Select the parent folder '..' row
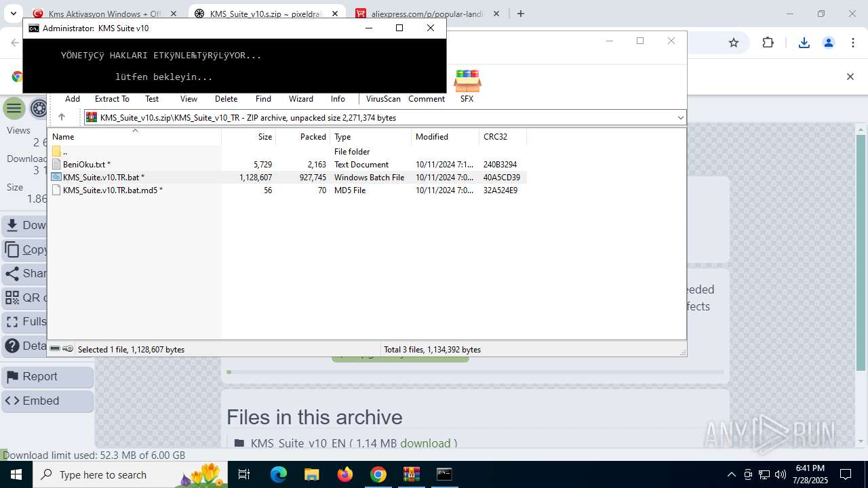The width and height of the screenshot is (868, 488). (x=287, y=152)
